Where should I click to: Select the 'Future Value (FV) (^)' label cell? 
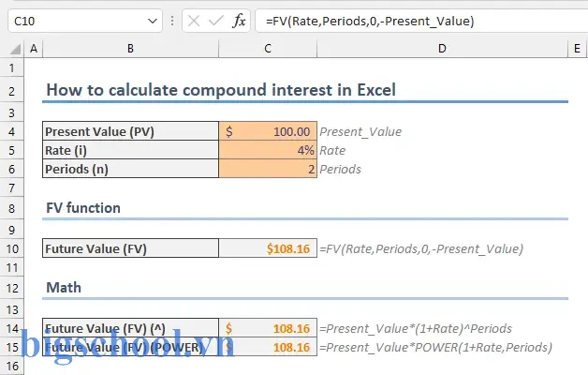coord(130,328)
